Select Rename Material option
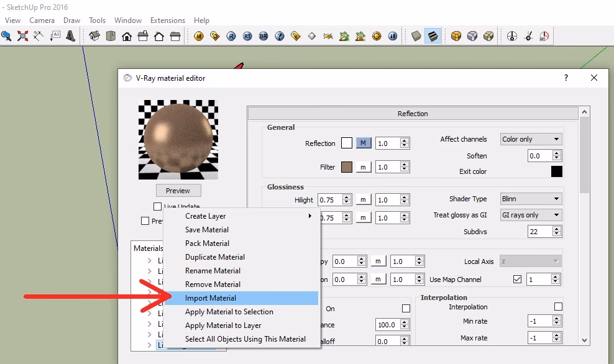The image size is (614, 364). (x=241, y=271)
